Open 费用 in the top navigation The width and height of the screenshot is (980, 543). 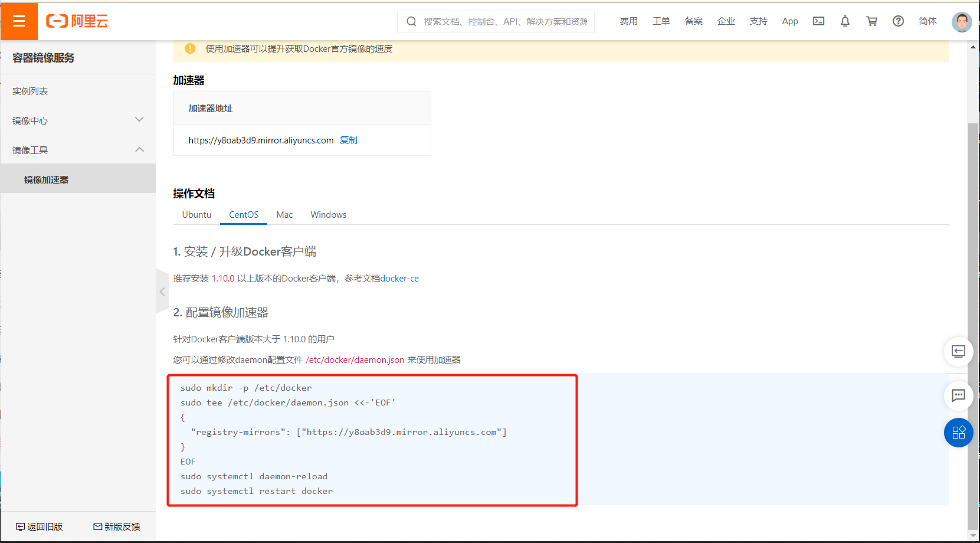click(628, 21)
